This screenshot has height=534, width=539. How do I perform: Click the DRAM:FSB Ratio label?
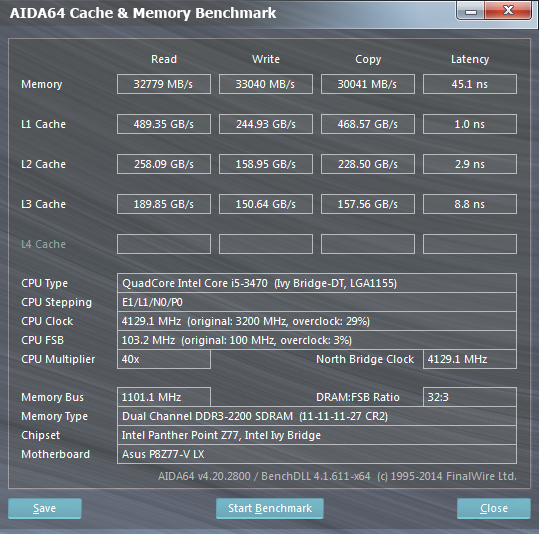pos(358,397)
